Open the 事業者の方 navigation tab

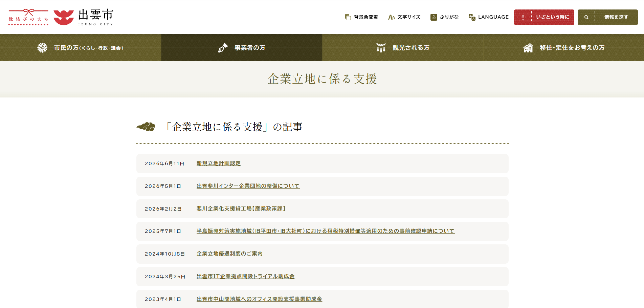(x=242, y=48)
